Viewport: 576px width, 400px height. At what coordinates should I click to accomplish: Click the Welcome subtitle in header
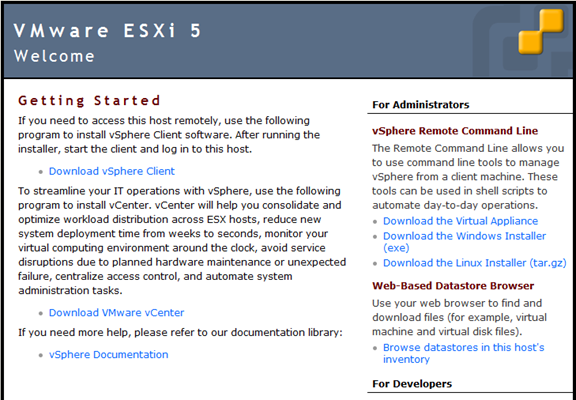click(x=54, y=56)
